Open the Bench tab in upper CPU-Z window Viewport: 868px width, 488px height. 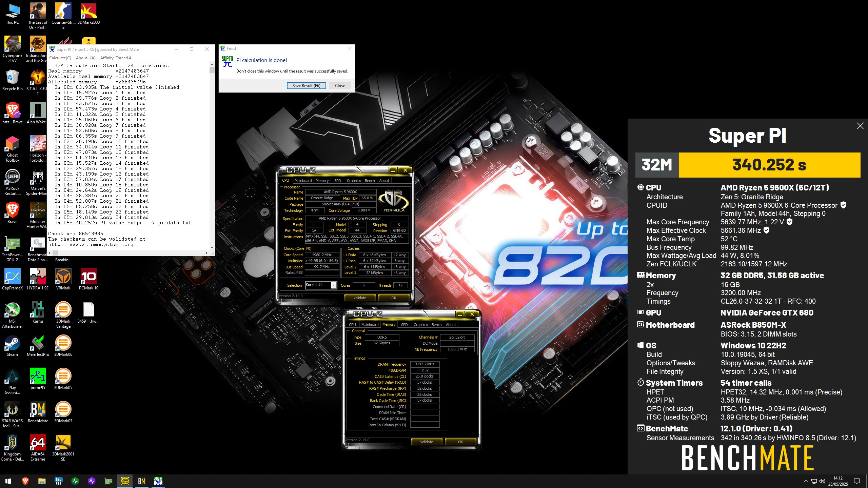pos(370,181)
